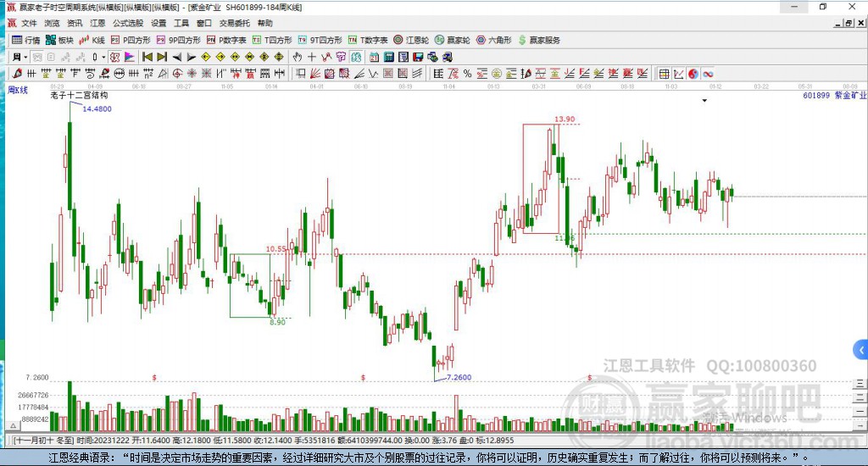Open the 窗口 menu
The image size is (868, 466).
point(204,23)
